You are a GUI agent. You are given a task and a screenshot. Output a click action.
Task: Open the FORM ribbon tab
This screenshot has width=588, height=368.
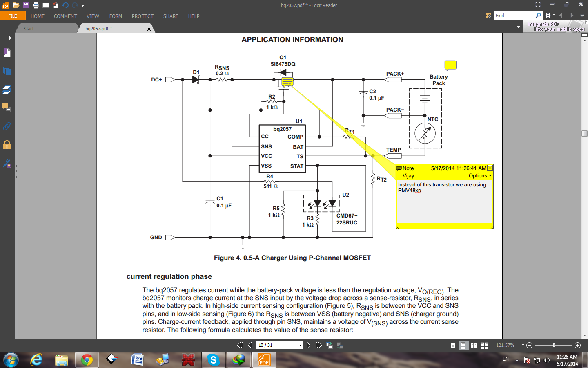(x=116, y=16)
